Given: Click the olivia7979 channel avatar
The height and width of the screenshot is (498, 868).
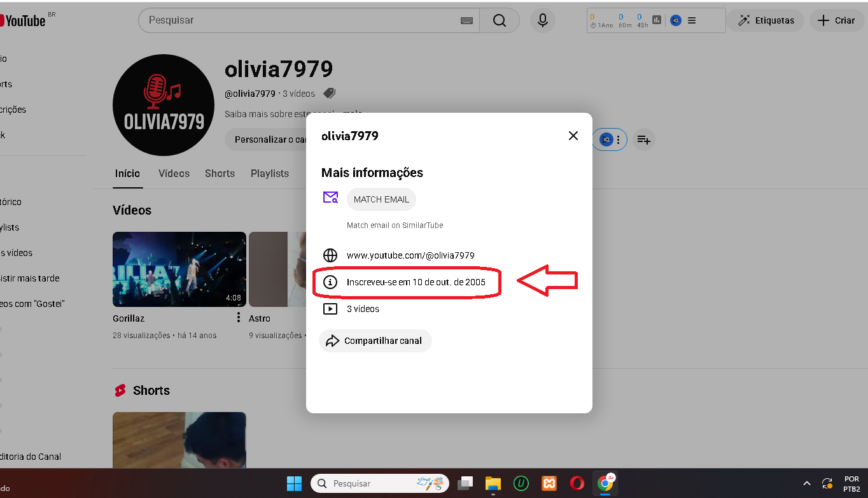Looking at the screenshot, I should (x=164, y=105).
